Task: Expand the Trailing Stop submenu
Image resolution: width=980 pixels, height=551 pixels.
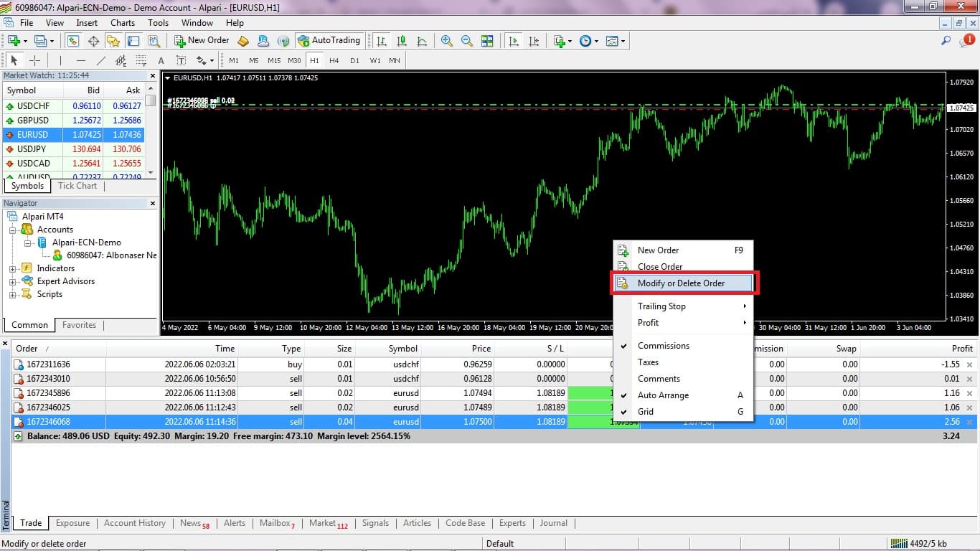Action: coord(682,306)
